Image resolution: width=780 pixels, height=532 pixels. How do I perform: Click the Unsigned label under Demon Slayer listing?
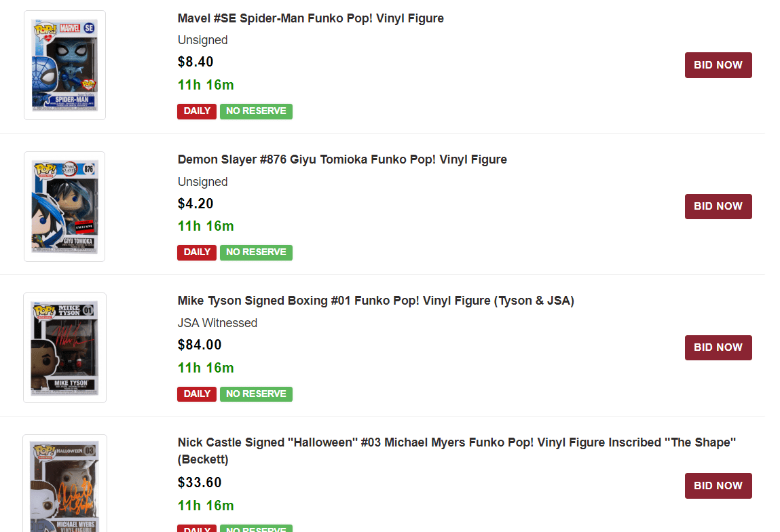click(x=202, y=182)
